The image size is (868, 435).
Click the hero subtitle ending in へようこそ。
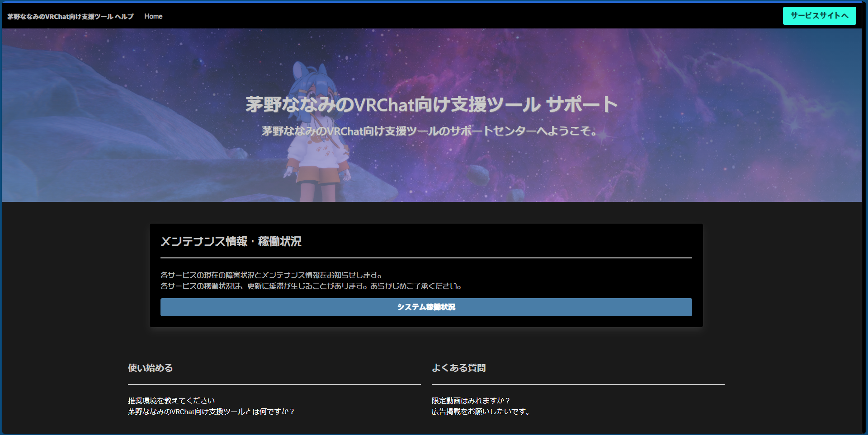(x=429, y=131)
